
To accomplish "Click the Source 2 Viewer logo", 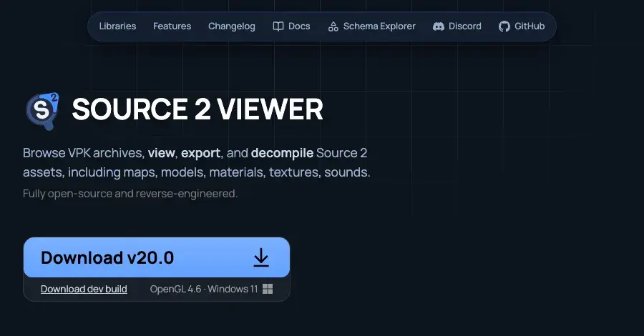I will 42,111.
